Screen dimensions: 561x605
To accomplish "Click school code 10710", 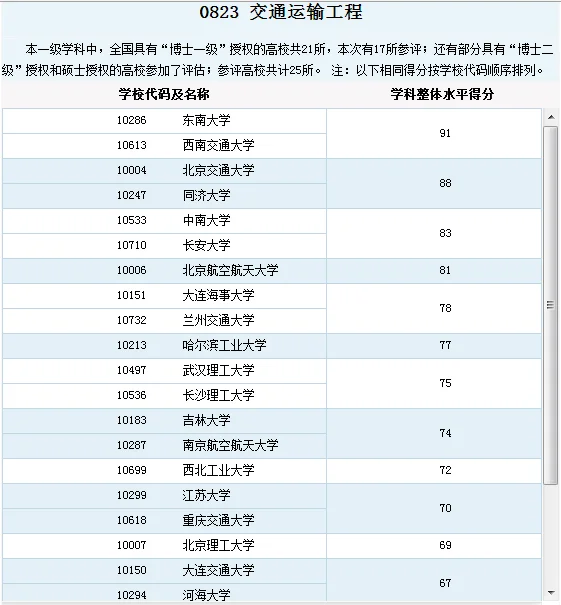I will point(132,245).
